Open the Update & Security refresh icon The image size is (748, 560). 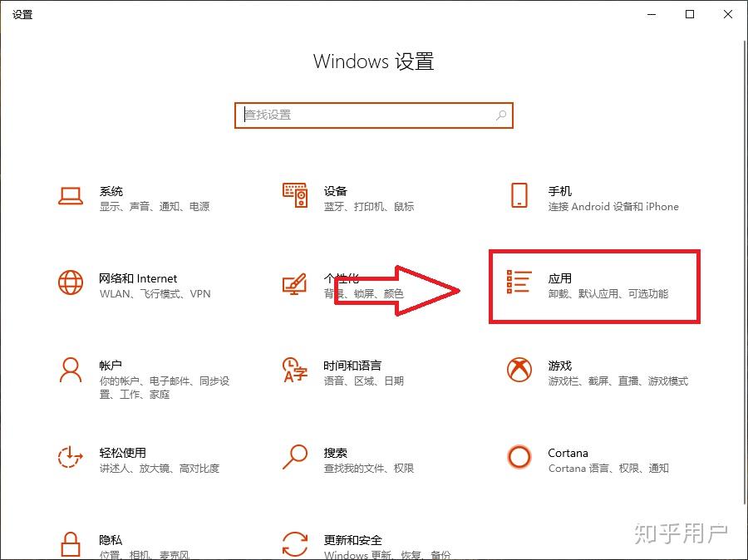295,544
